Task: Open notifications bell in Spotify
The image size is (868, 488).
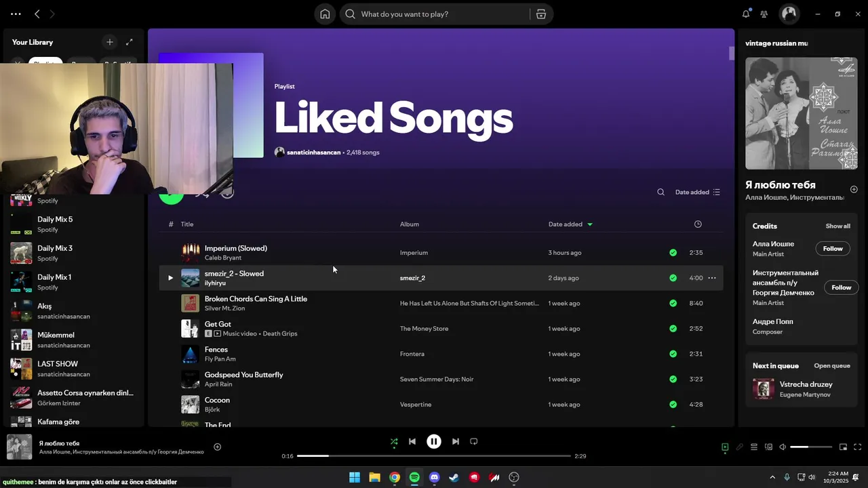Action: click(746, 14)
